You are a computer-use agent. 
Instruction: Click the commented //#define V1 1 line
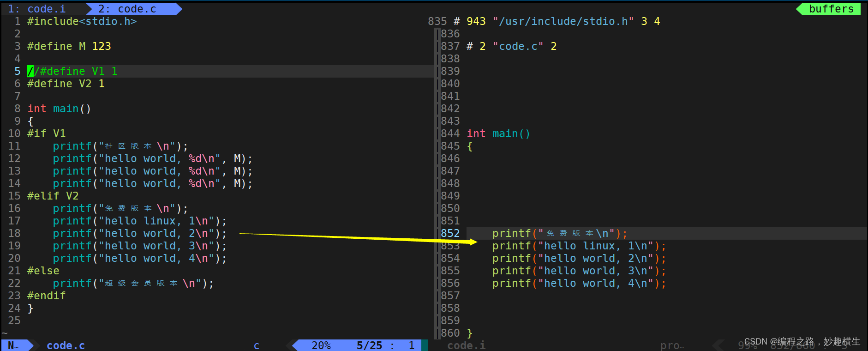72,71
